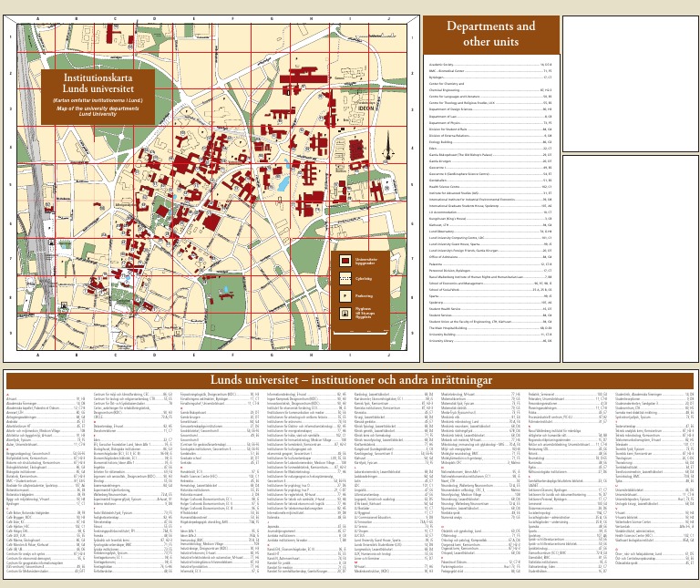Select the Parkering P legend icon
The width and height of the screenshot is (700, 588).
pyautogui.click(x=345, y=295)
